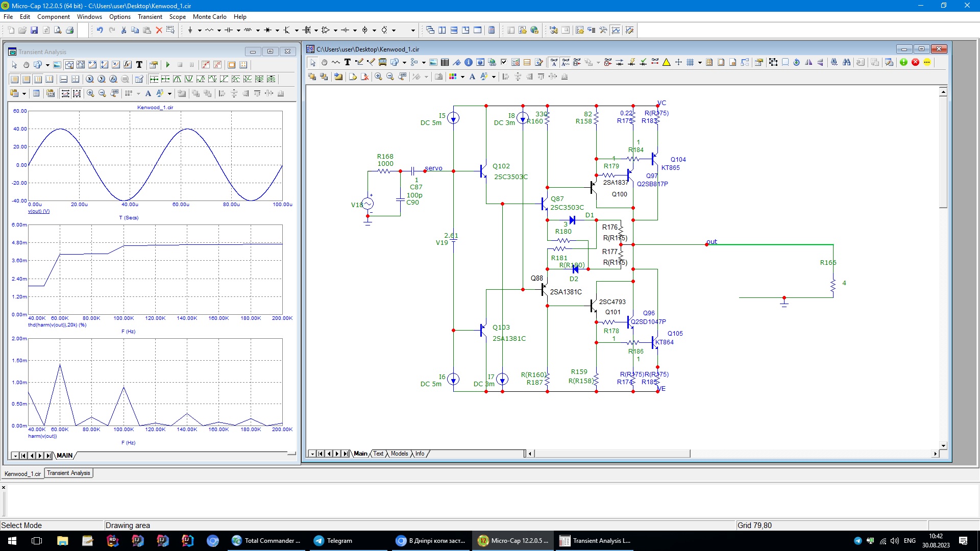Open the Transient menu
This screenshot has height=551, width=980.
(150, 16)
